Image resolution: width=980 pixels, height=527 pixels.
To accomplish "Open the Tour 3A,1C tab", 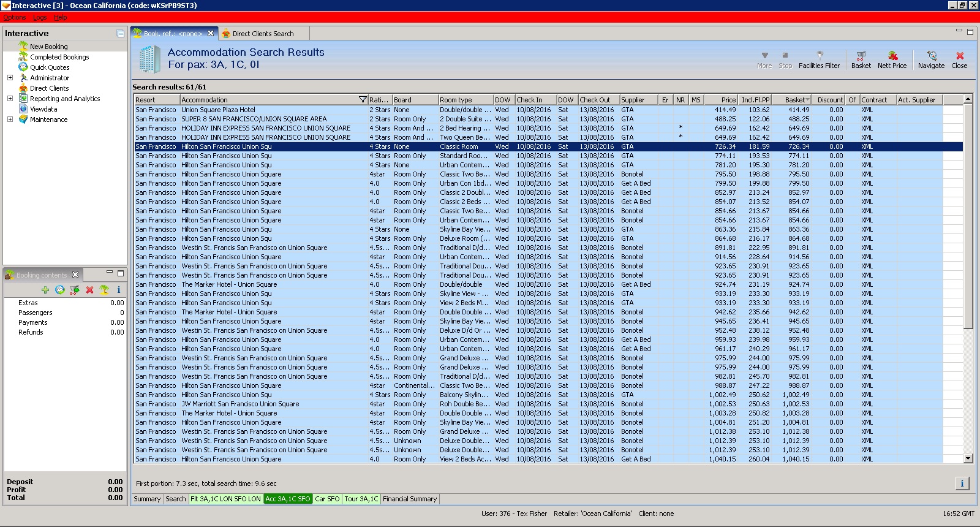I will (361, 499).
